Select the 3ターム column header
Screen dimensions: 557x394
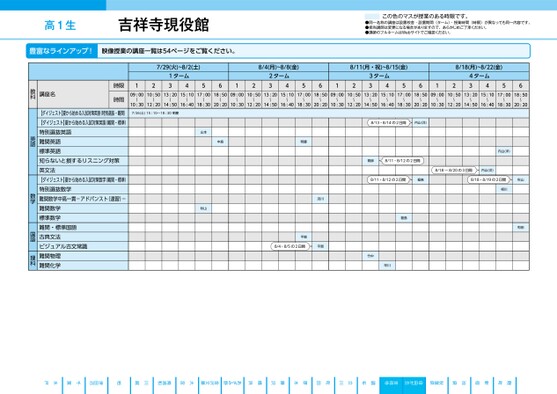tap(379, 76)
